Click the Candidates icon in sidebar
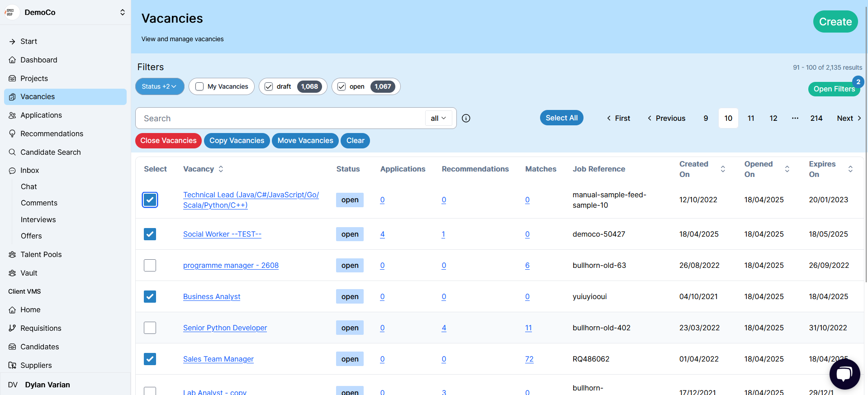 [12, 347]
